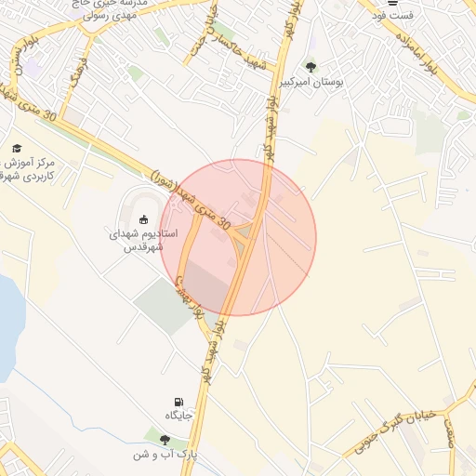Tap the gas station icon above جایگاه
The image size is (476, 476).
coord(178,402)
